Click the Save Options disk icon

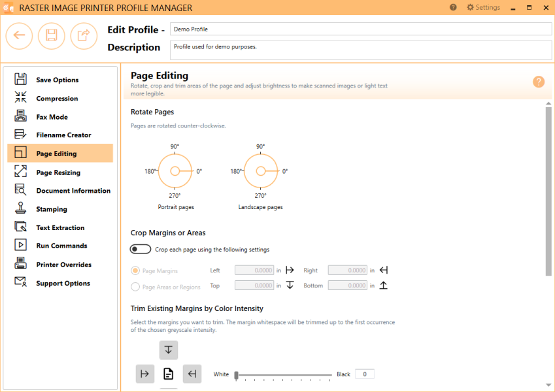[x=20, y=79]
